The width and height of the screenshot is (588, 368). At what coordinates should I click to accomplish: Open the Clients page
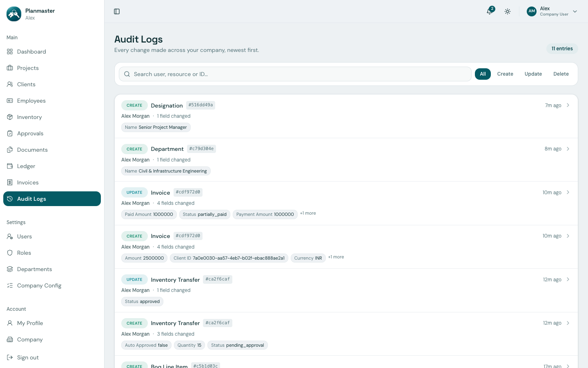coord(52,84)
